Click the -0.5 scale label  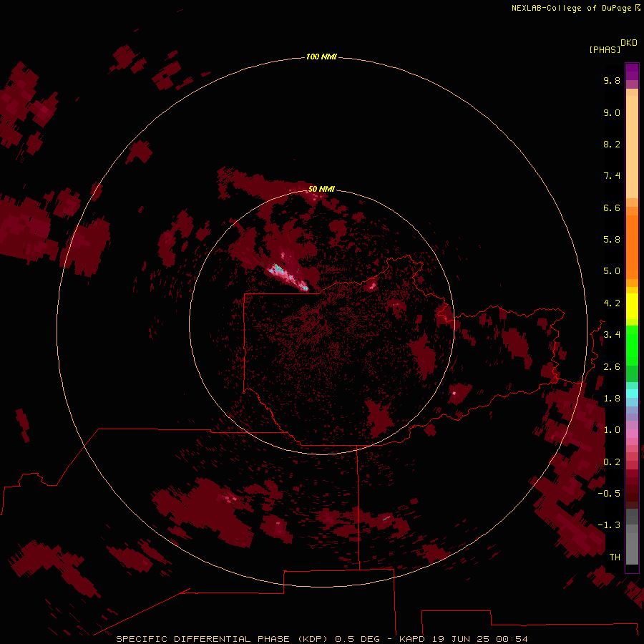pos(609,494)
